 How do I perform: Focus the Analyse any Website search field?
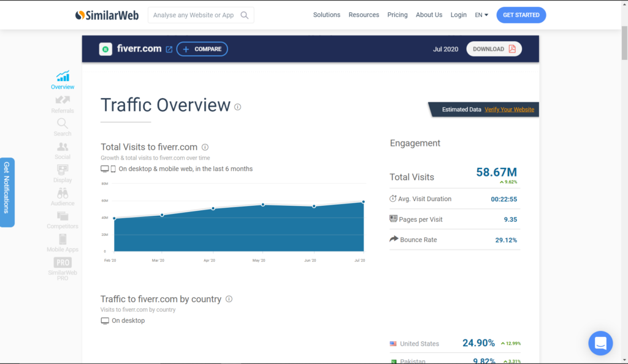tap(194, 15)
